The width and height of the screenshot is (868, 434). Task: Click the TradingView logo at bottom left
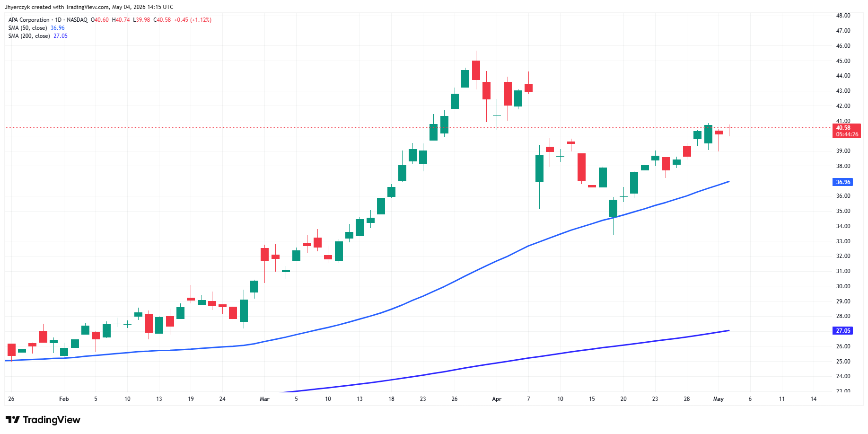click(x=43, y=420)
